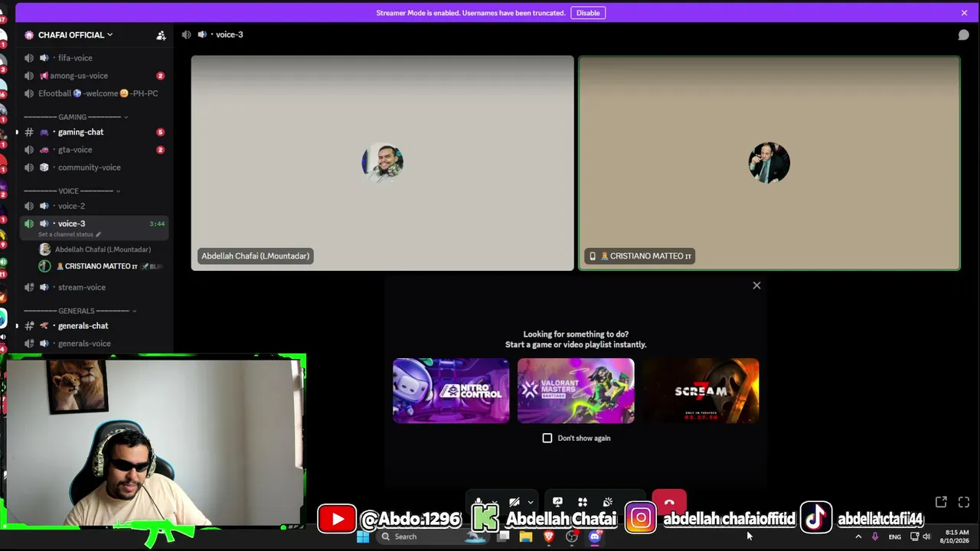Share your screen in the voice call
The width and height of the screenshot is (980, 551).
(x=557, y=502)
